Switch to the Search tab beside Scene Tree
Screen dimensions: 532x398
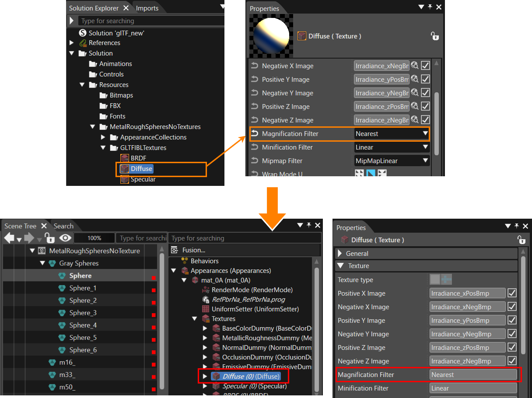(63, 226)
